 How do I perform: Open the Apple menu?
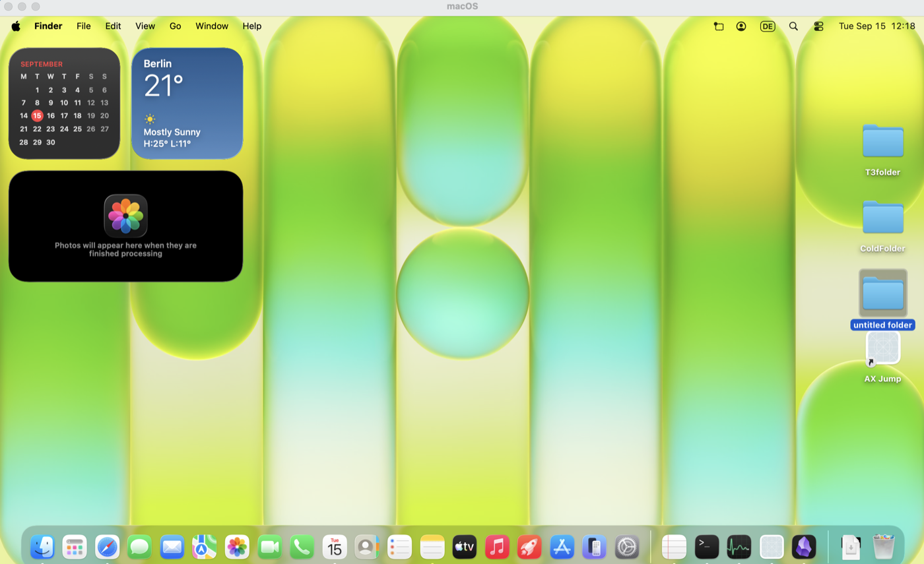(x=16, y=26)
